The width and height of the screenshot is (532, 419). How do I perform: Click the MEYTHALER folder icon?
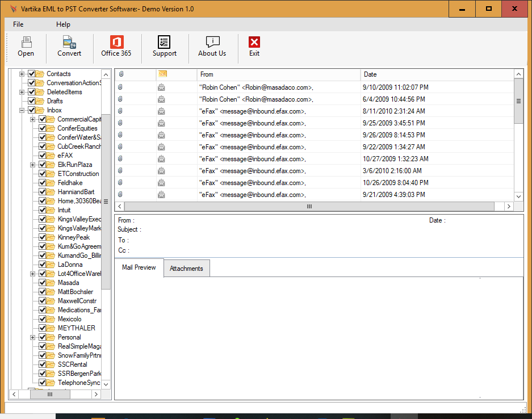[51, 328]
